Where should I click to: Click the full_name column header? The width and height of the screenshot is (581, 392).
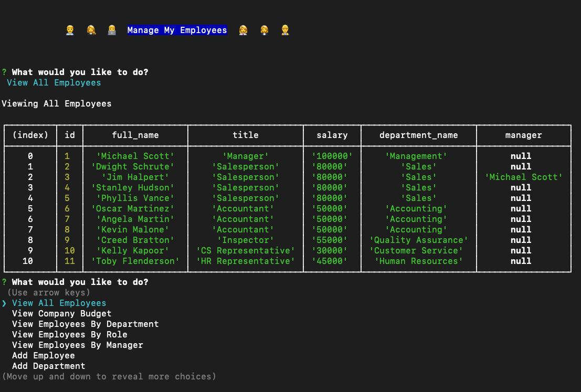coord(135,135)
